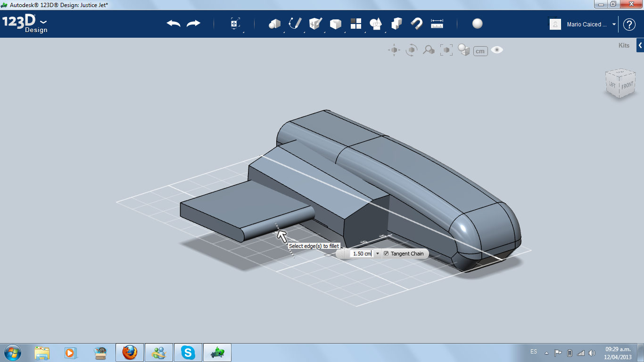Select the Measure ruler tool

click(437, 24)
